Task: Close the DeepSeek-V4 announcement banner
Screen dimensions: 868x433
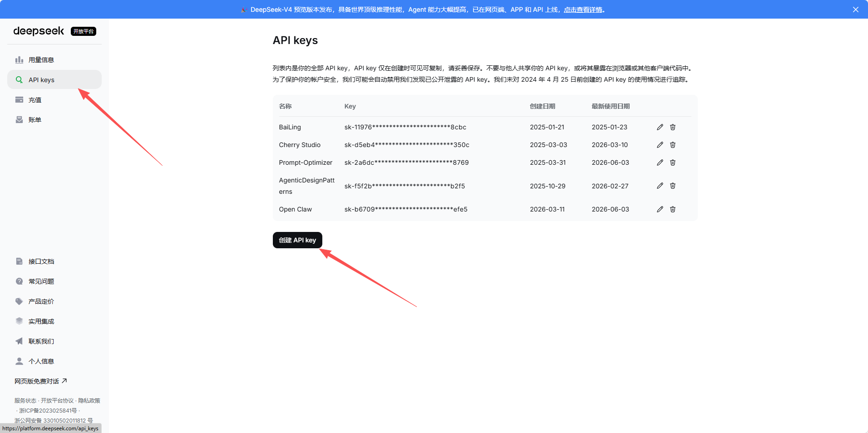Action: (856, 10)
